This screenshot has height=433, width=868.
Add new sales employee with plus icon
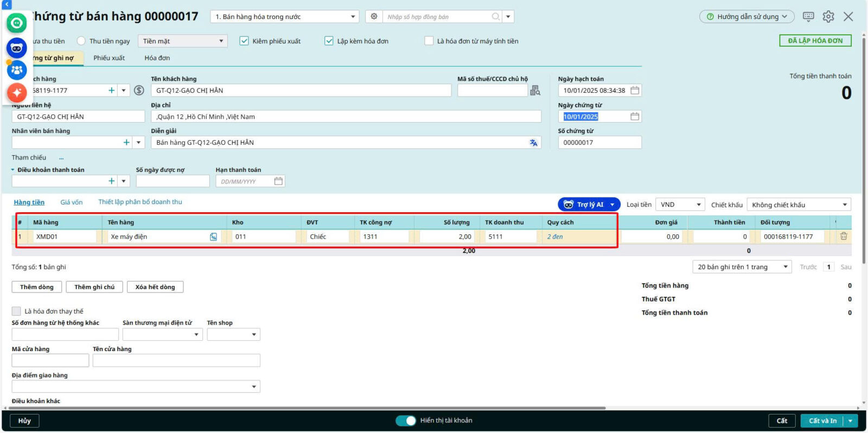126,143
